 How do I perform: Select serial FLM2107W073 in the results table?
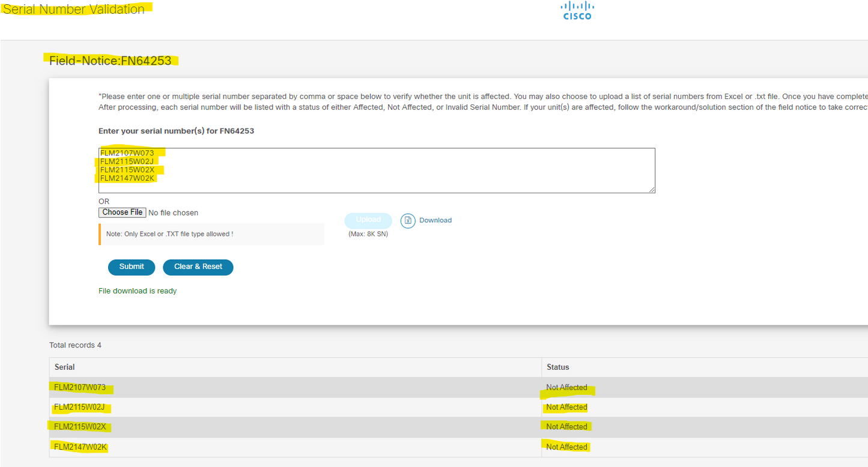tap(80, 388)
